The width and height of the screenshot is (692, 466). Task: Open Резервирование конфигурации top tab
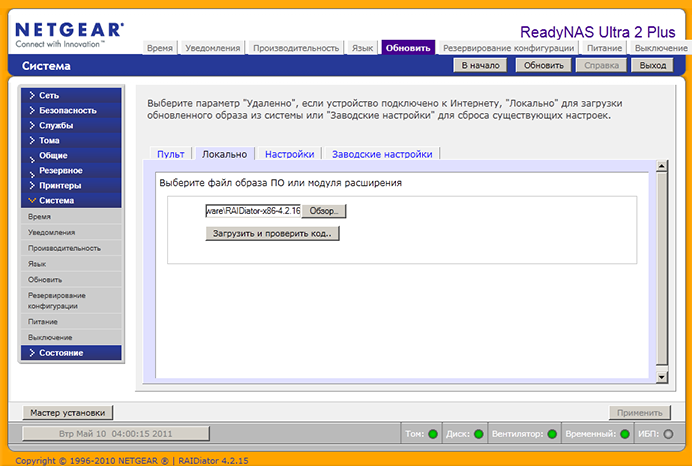508,48
